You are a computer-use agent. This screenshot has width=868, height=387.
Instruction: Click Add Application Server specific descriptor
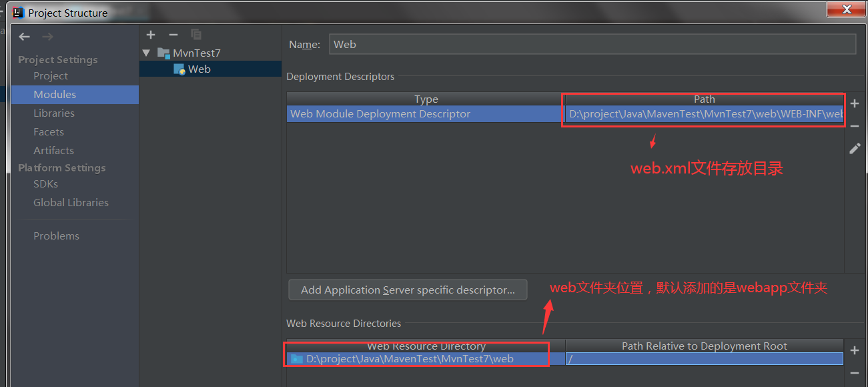(408, 290)
